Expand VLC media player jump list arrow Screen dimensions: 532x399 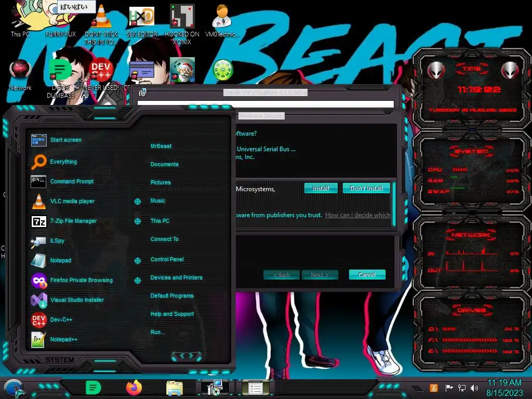(x=137, y=202)
